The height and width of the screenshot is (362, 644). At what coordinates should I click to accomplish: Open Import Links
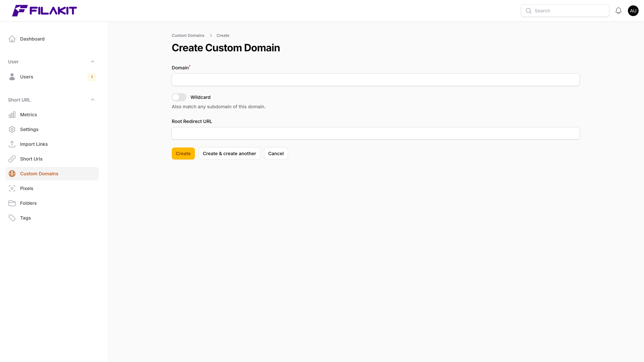coord(52,144)
